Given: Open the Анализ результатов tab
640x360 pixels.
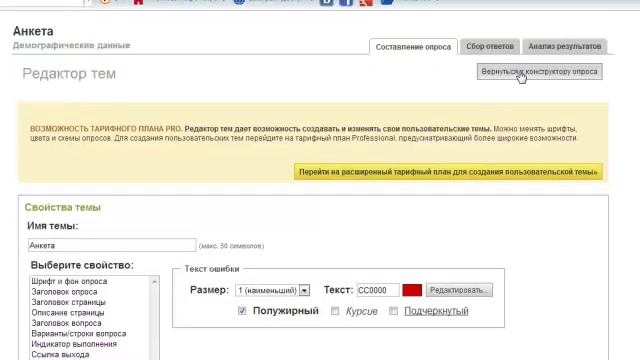Looking at the screenshot, I should [x=564, y=47].
